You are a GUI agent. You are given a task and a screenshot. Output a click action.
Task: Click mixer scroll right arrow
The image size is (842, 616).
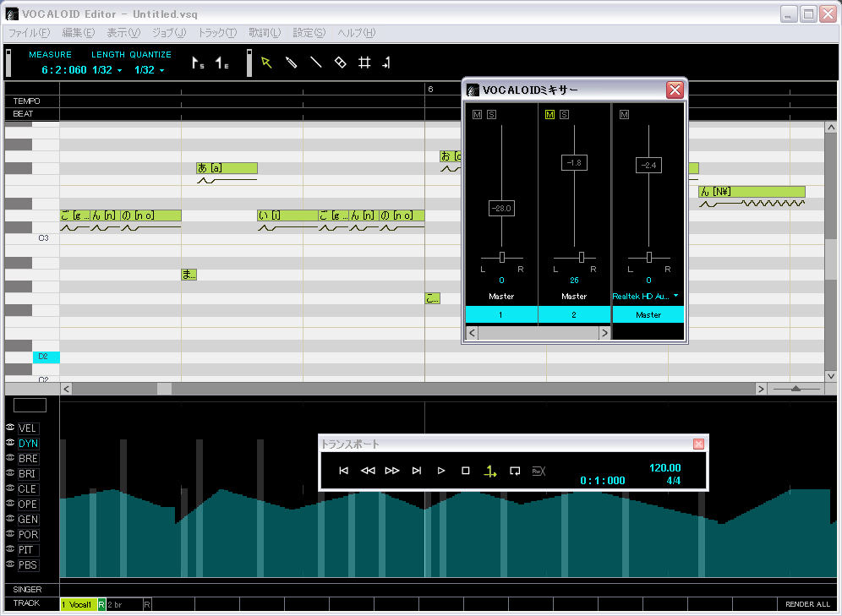pos(604,333)
